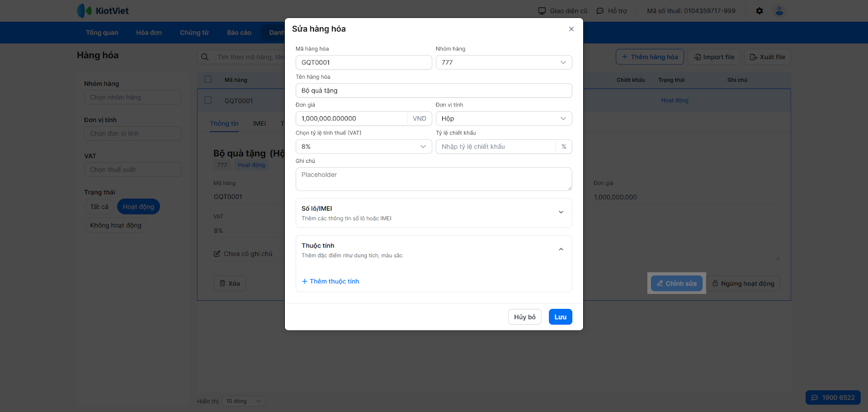The height and width of the screenshot is (412, 868).
Task: Open the Tổng quan menu
Action: (102, 33)
